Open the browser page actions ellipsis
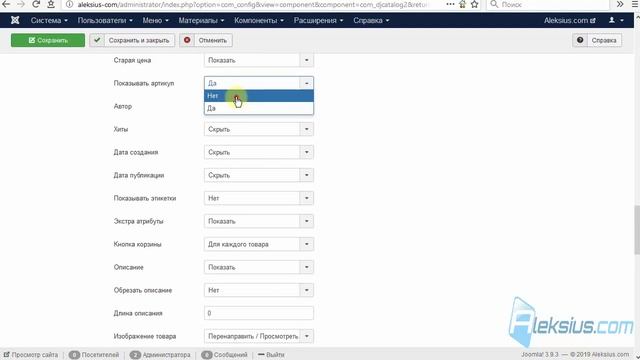The height and width of the screenshot is (360, 640). point(450,4)
